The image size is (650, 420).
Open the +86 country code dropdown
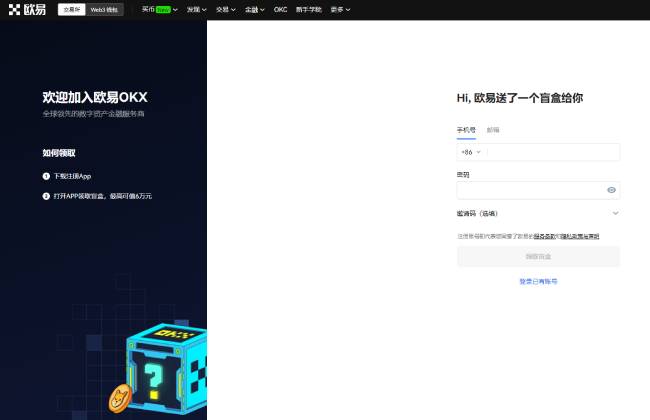(x=470, y=152)
